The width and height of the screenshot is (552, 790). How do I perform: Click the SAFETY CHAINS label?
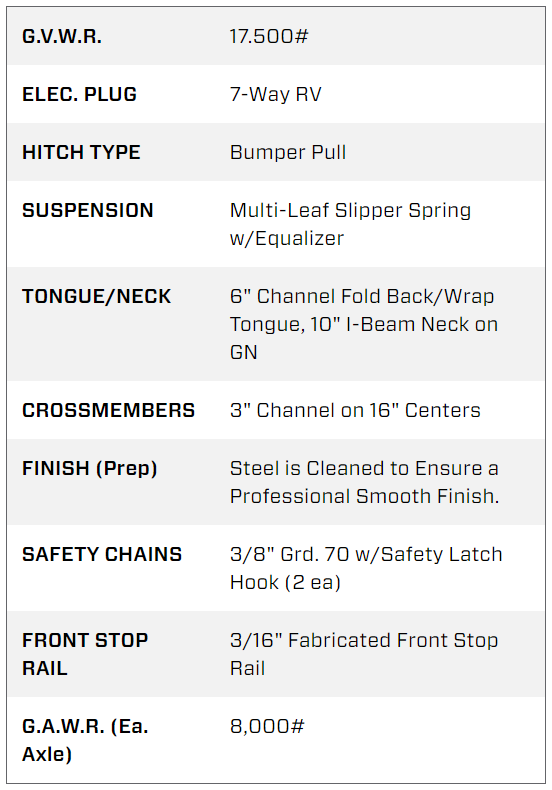click(102, 554)
